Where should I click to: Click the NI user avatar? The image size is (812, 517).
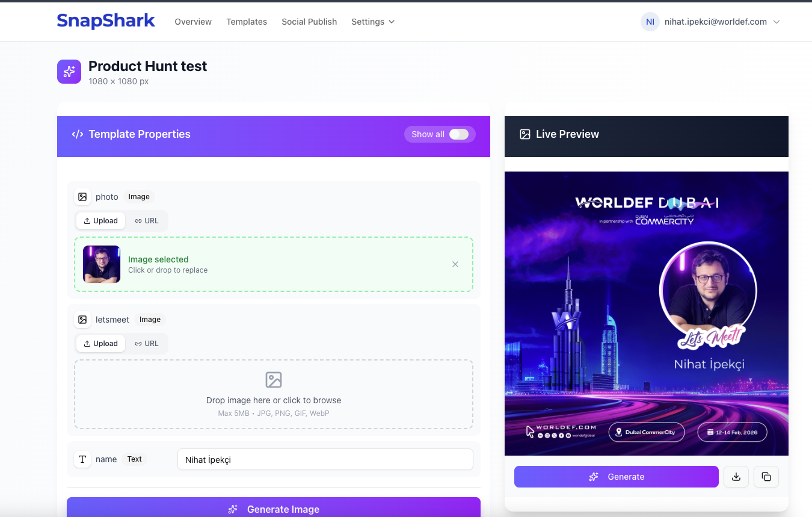point(650,22)
